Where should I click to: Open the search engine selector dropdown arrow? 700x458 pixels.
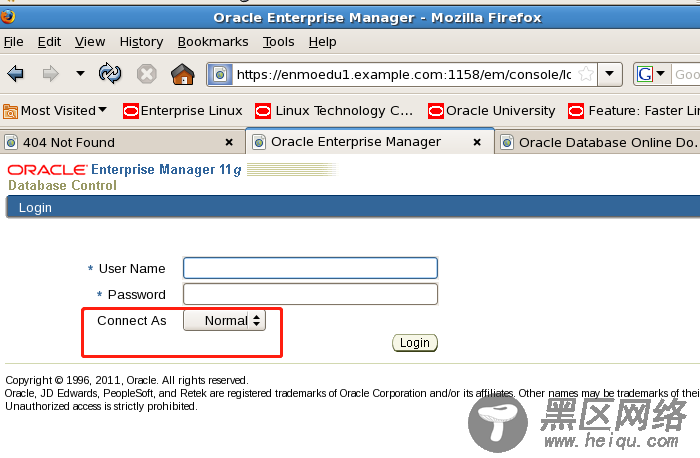[x=661, y=74]
